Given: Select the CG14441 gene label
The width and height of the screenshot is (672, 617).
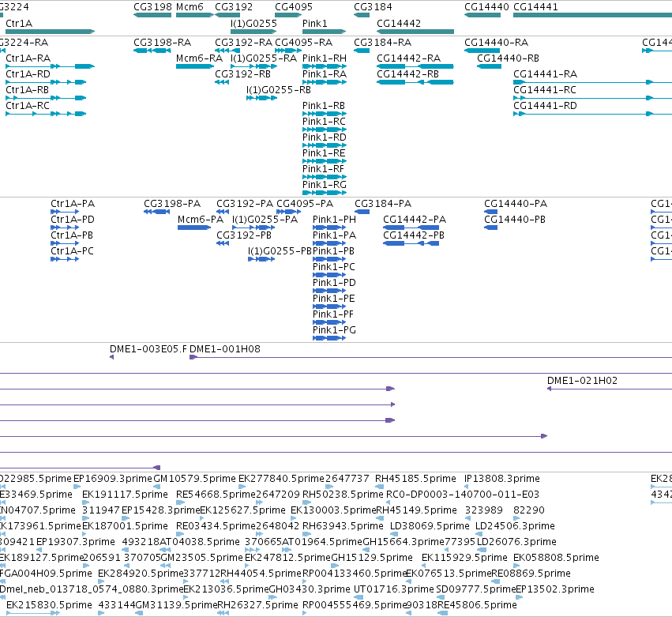Looking at the screenshot, I should (x=535, y=7).
